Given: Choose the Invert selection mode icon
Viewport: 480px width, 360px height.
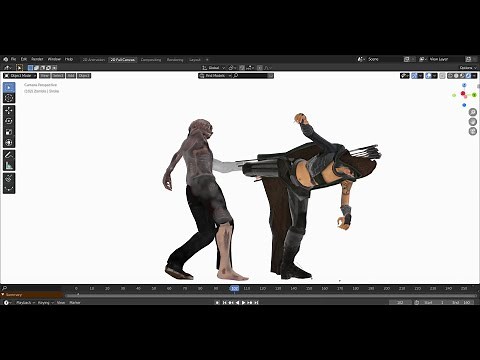Looking at the screenshot, I should [48, 68].
